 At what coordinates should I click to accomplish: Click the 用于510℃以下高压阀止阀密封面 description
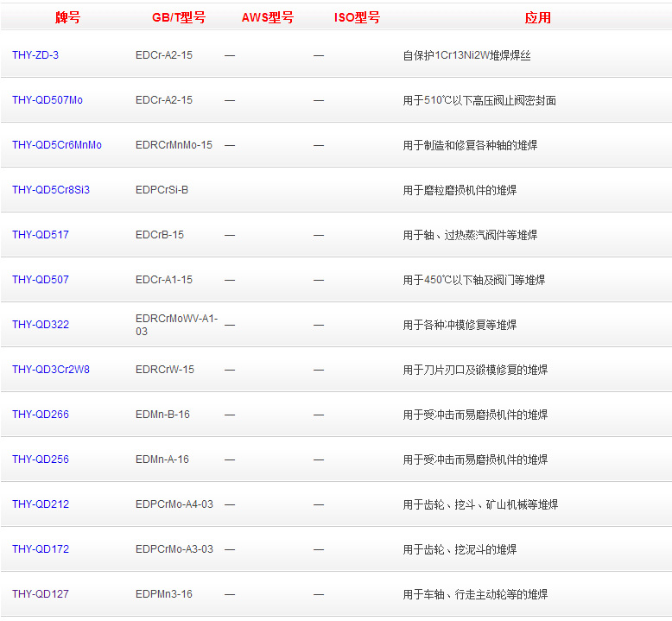(479, 101)
